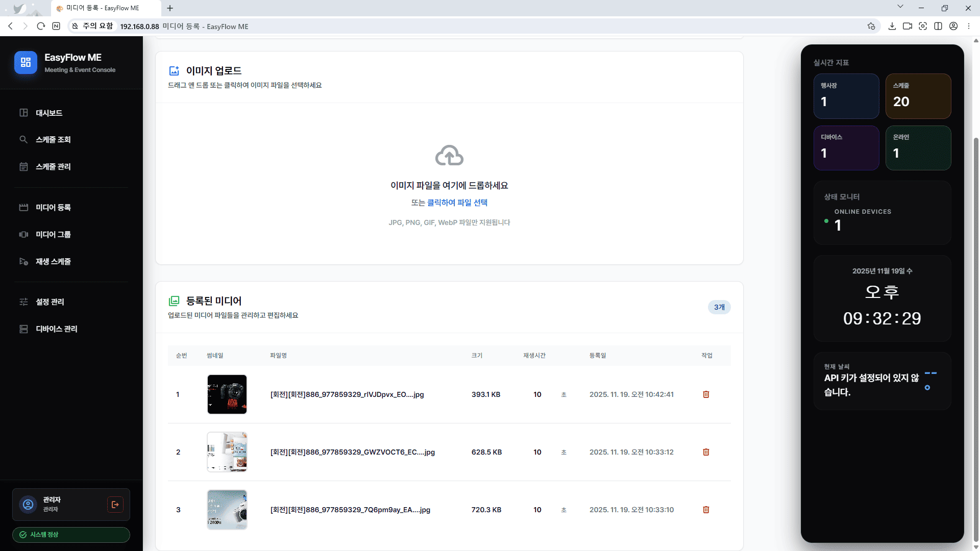Click the cloud upload icon

pos(449,156)
